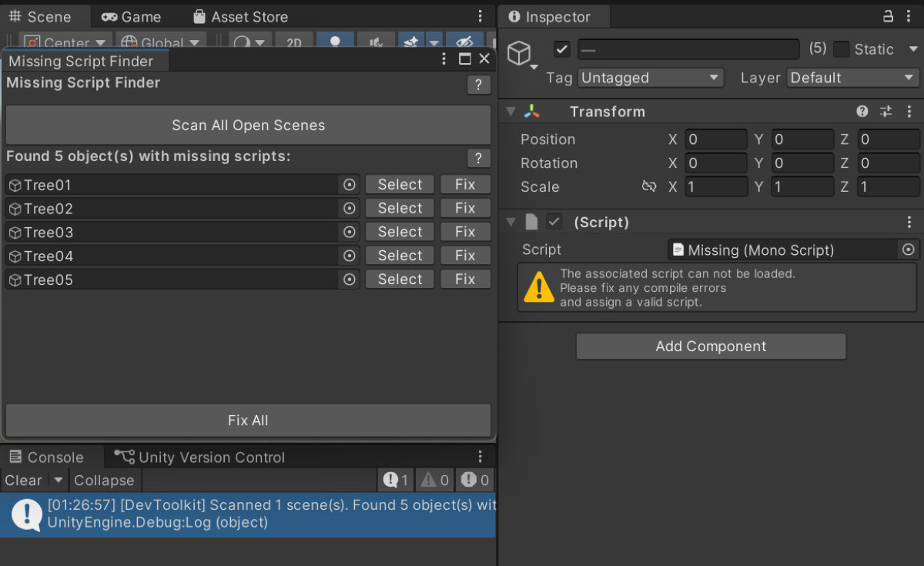
Task: Click the object picker next to Tree01
Action: (x=350, y=185)
